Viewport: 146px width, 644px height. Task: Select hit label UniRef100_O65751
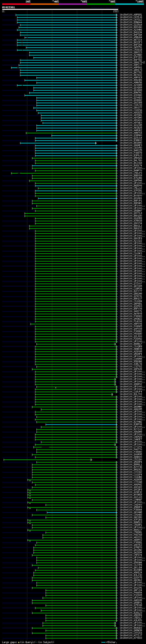(x=131, y=47)
